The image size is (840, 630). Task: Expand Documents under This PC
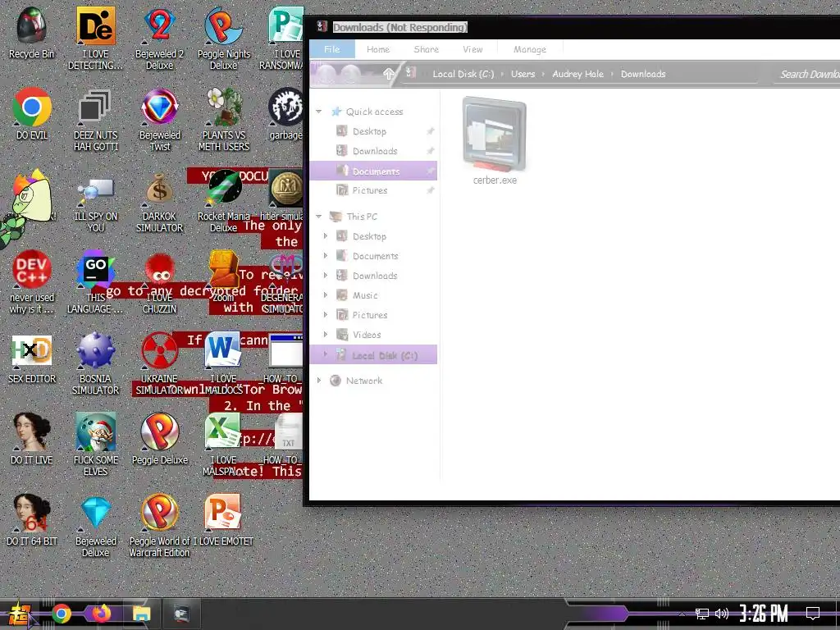tap(325, 256)
